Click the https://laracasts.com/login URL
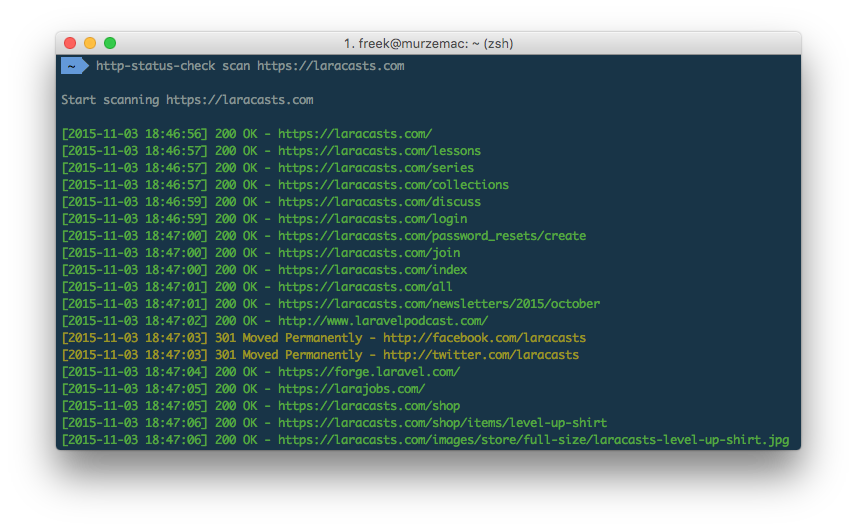 click(x=373, y=219)
